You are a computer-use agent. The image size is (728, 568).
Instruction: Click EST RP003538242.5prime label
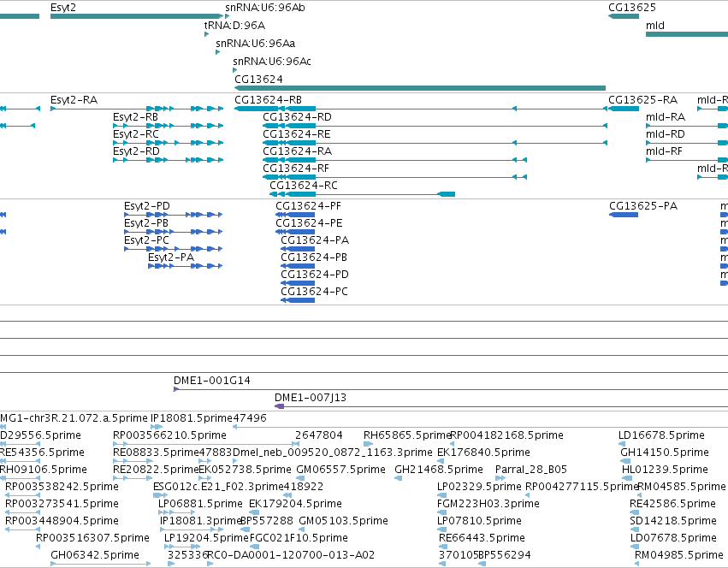coord(62,487)
